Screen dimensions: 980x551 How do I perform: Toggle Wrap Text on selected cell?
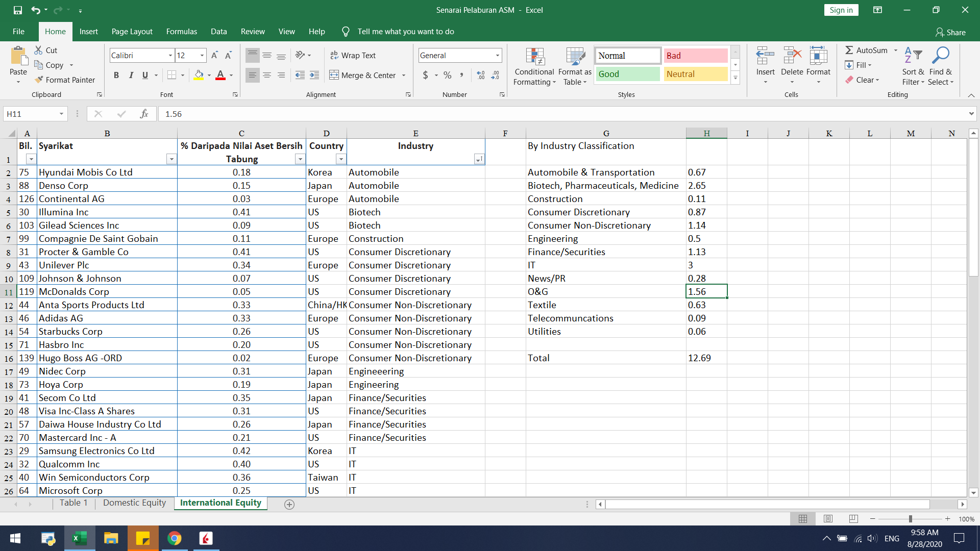pyautogui.click(x=353, y=55)
